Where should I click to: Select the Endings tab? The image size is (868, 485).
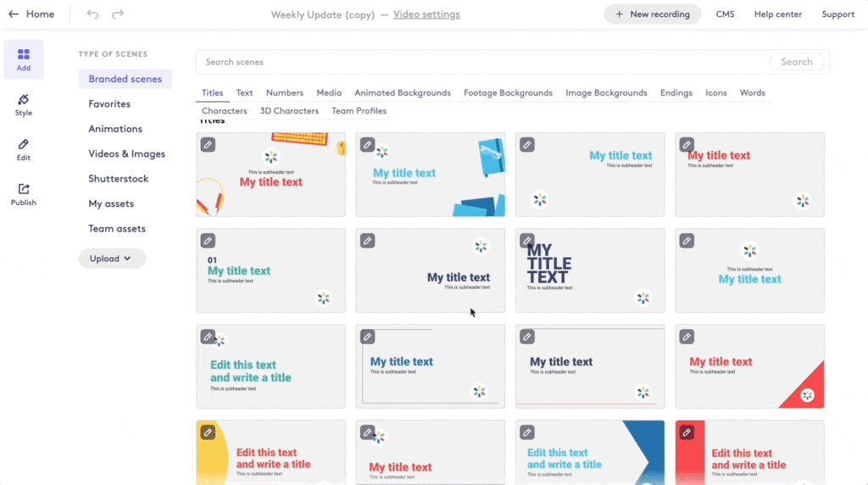click(x=676, y=93)
